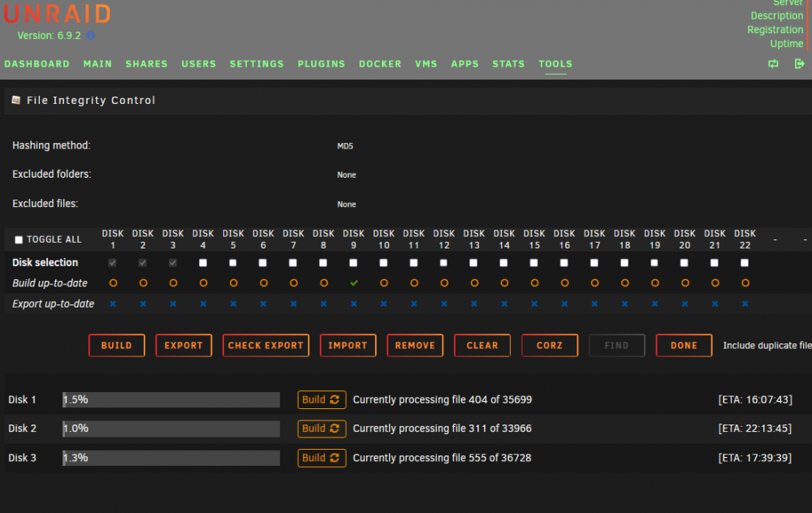The image size is (812, 513).
Task: Click the Check Export button
Action: (x=266, y=345)
